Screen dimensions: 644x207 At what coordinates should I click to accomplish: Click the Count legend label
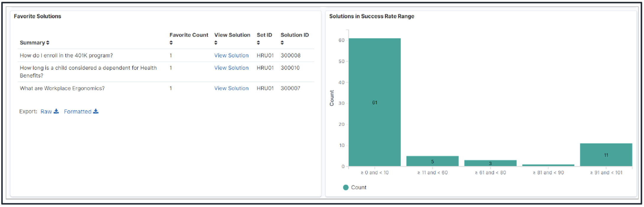click(x=359, y=187)
